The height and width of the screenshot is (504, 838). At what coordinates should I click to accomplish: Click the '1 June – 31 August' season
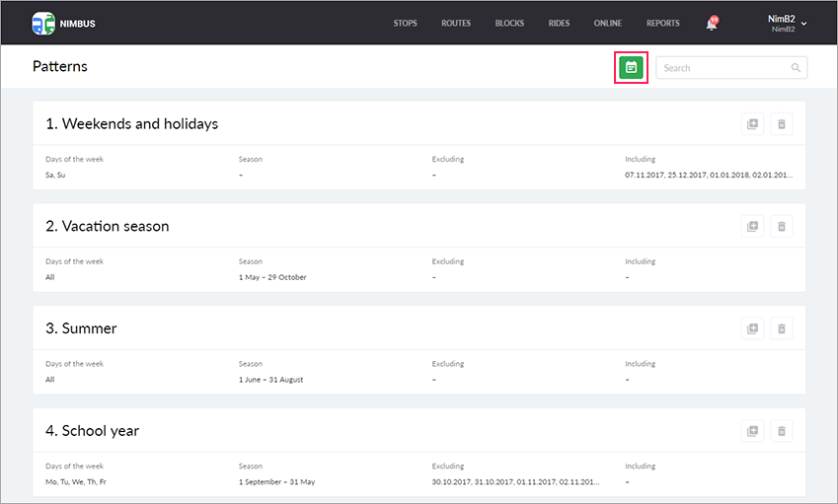point(271,380)
